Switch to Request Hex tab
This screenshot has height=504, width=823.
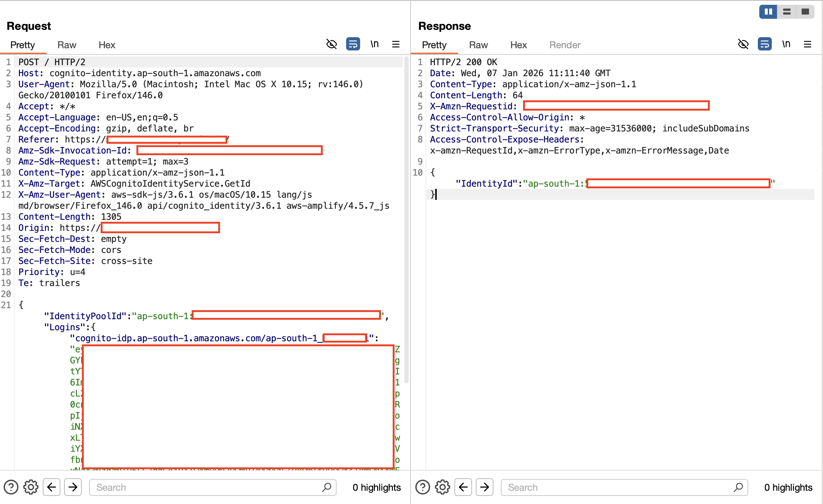pos(107,45)
